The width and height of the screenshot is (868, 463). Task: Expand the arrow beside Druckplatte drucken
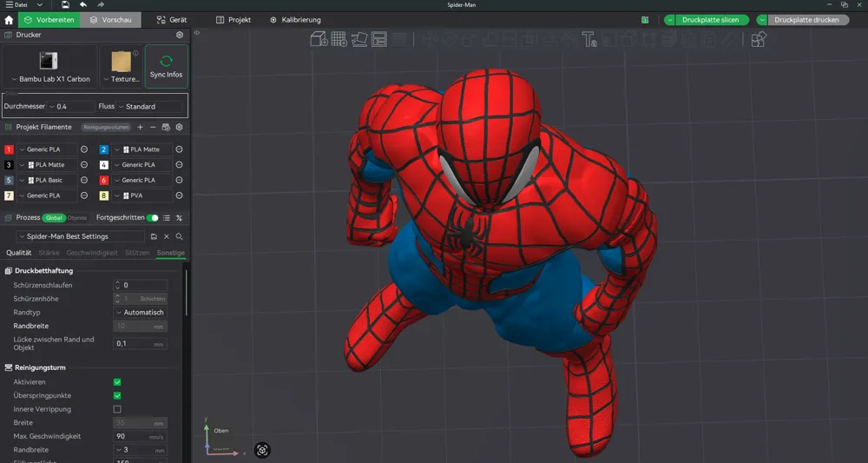point(762,20)
